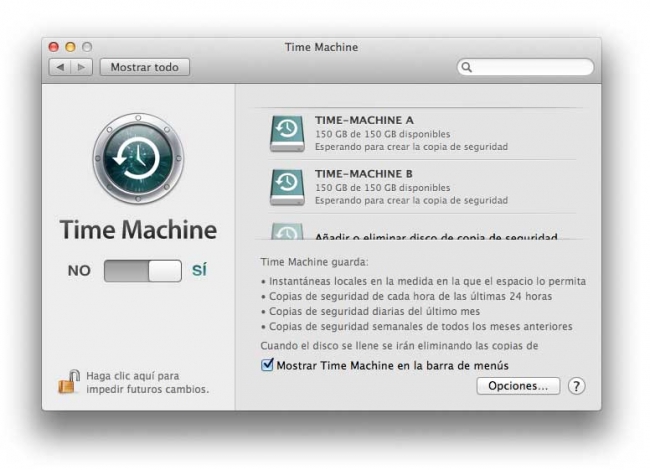Click the TIME-MACHINE B disk name
Viewport: 650px width, 470px height.
[364, 174]
